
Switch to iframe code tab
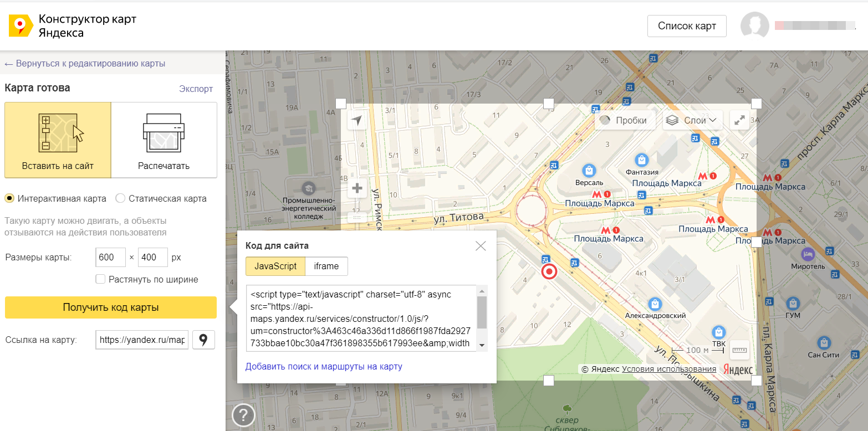click(326, 266)
